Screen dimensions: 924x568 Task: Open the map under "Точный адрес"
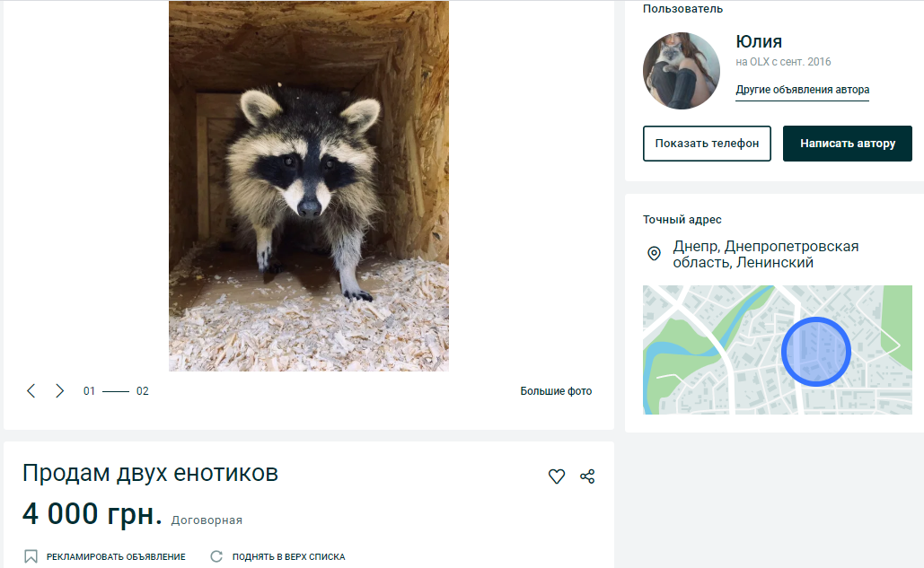tap(778, 349)
